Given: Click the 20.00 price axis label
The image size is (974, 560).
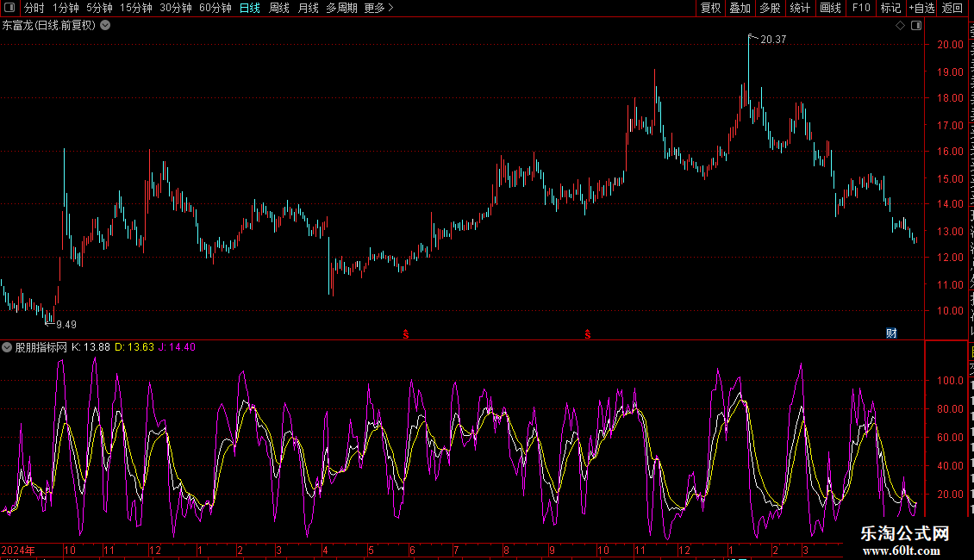Looking at the screenshot, I should pyautogui.click(x=951, y=45).
